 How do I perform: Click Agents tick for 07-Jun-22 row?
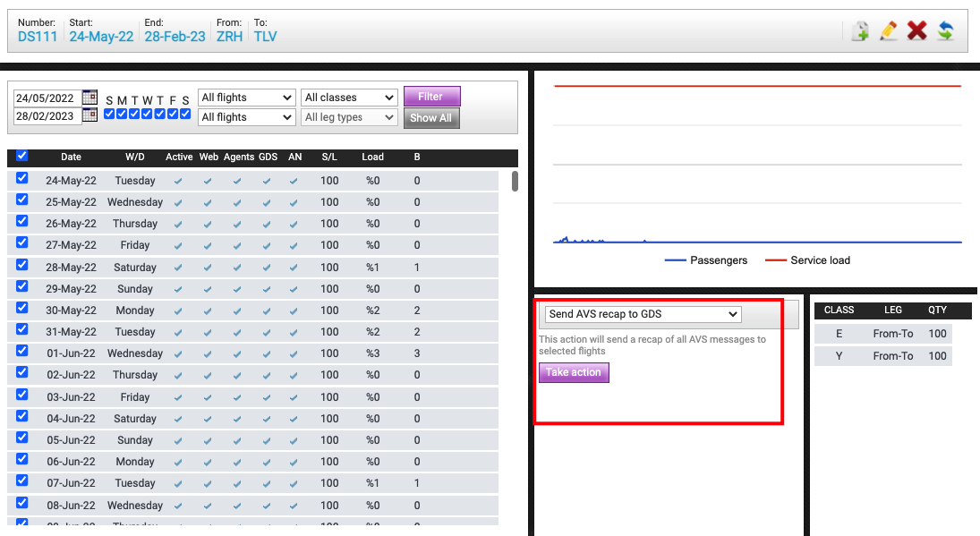237,484
